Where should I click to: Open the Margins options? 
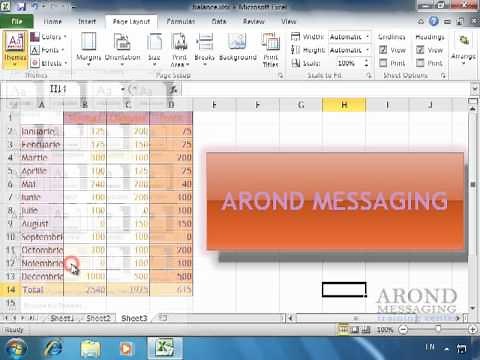pos(88,49)
